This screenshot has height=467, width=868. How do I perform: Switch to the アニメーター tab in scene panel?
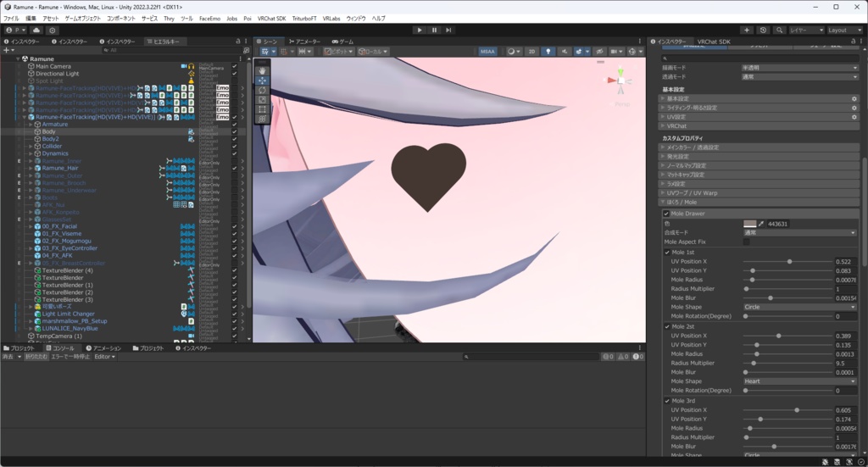(304, 42)
